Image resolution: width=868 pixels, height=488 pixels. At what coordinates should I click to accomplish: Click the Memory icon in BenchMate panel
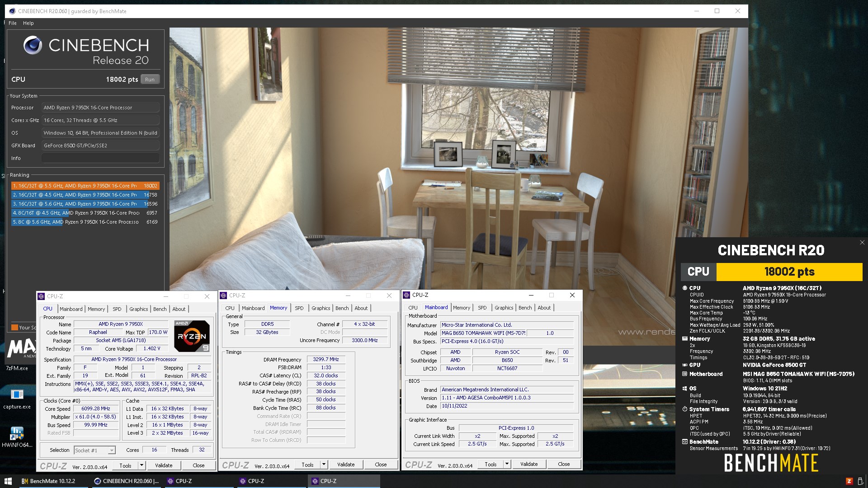(684, 338)
